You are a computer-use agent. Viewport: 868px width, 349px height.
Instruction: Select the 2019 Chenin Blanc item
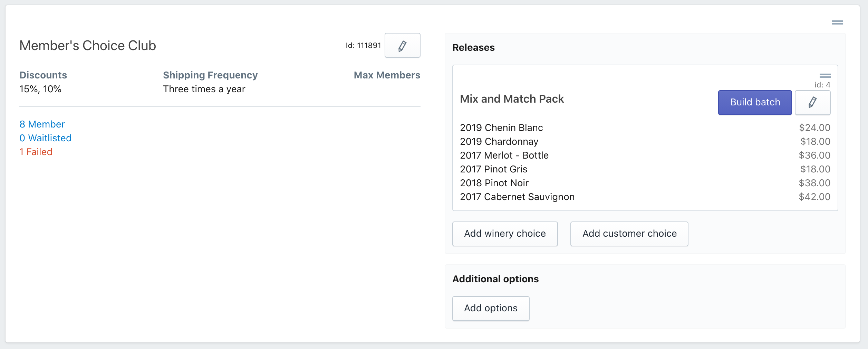(x=501, y=128)
